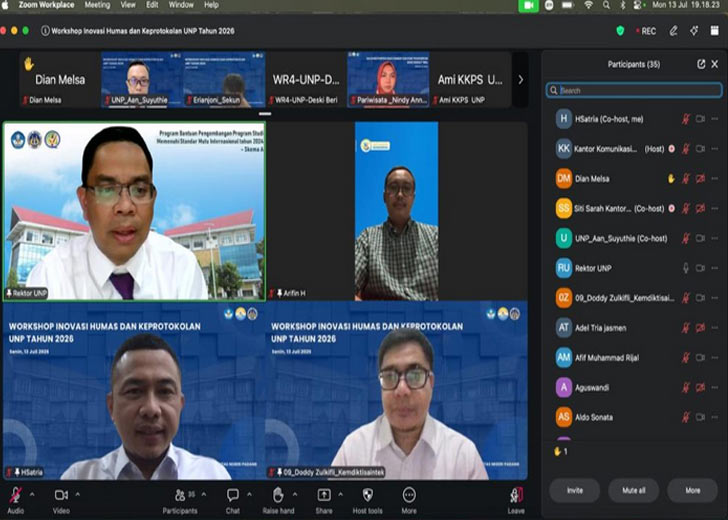Toggle Rektor UNP video in list
This screenshot has width=728, height=520.
click(x=700, y=268)
